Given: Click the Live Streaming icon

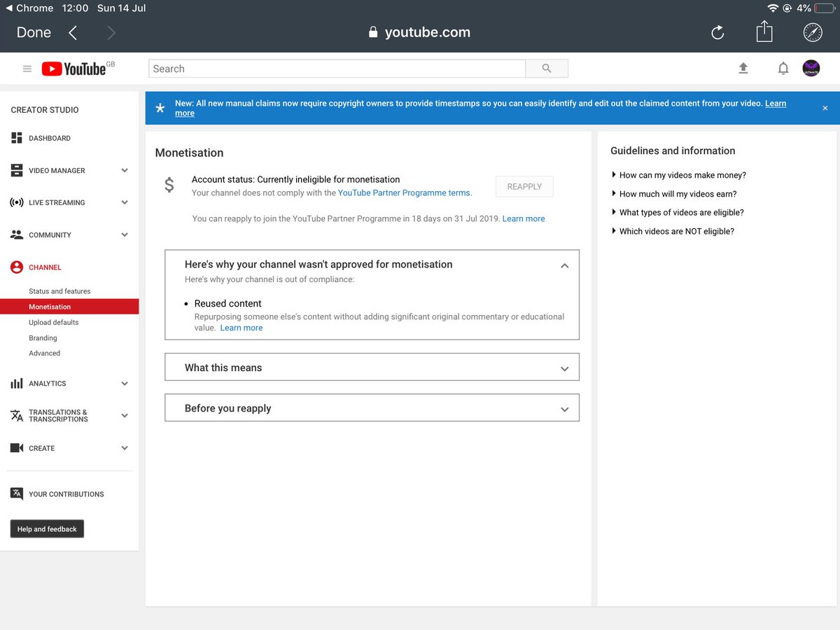Looking at the screenshot, I should click(x=17, y=202).
